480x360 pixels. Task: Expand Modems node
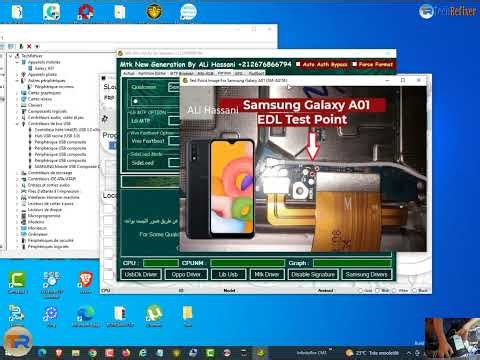tap(17, 222)
